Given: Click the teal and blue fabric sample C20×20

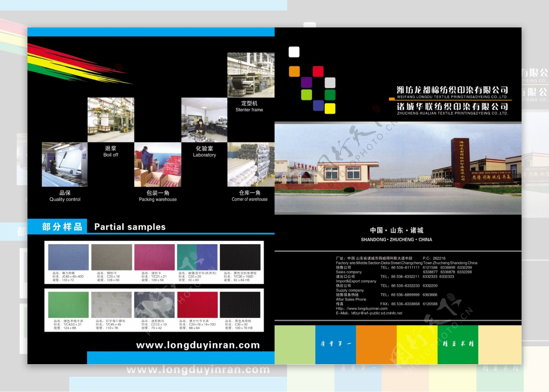Looking at the screenshot, I should click(x=197, y=257).
